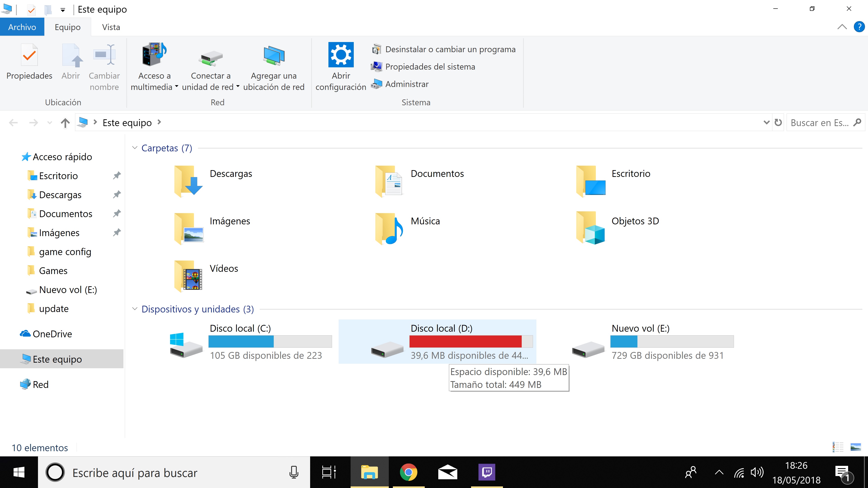The height and width of the screenshot is (488, 868).
Task: Select OneDrive in navigation pane
Action: (52, 334)
